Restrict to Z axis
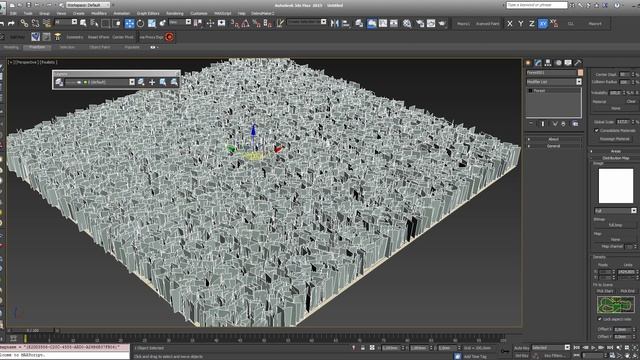This screenshot has width=640, height=360. (x=532, y=24)
